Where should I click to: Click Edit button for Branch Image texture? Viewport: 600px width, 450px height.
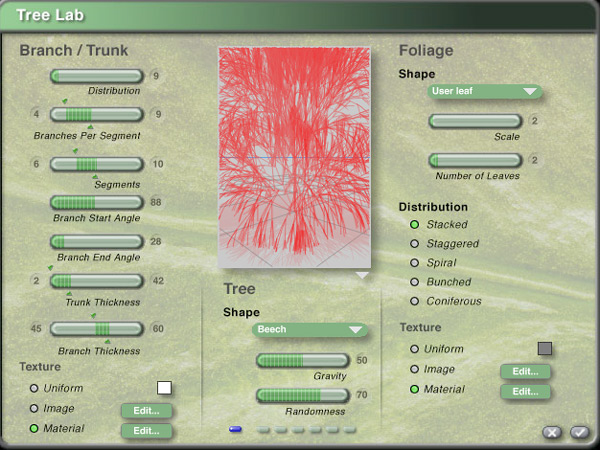tap(147, 411)
